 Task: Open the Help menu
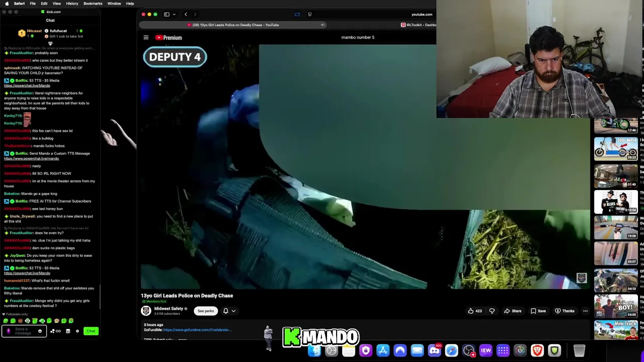point(130,4)
